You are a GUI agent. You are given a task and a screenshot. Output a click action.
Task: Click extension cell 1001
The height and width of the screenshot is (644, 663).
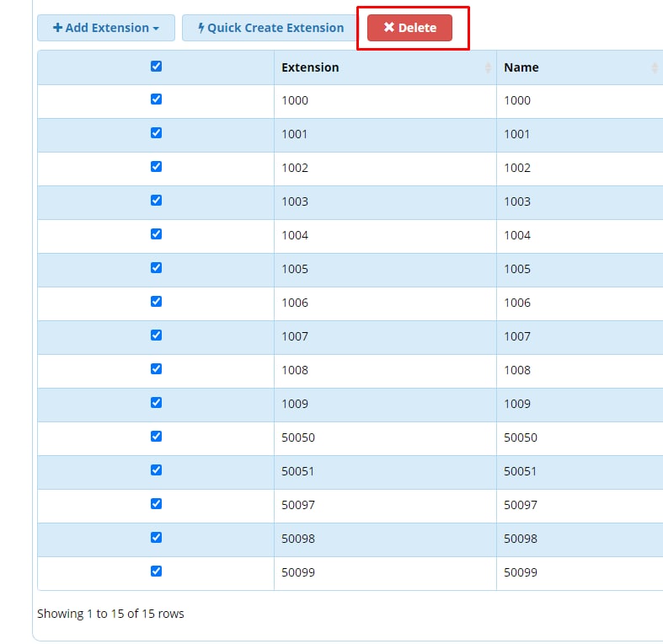pos(385,135)
